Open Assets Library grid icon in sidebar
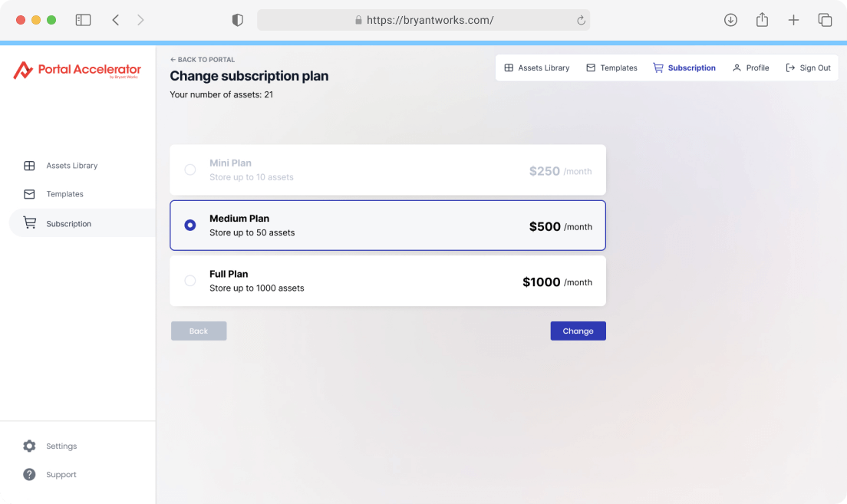Viewport: 847px width, 504px height. coord(29,166)
